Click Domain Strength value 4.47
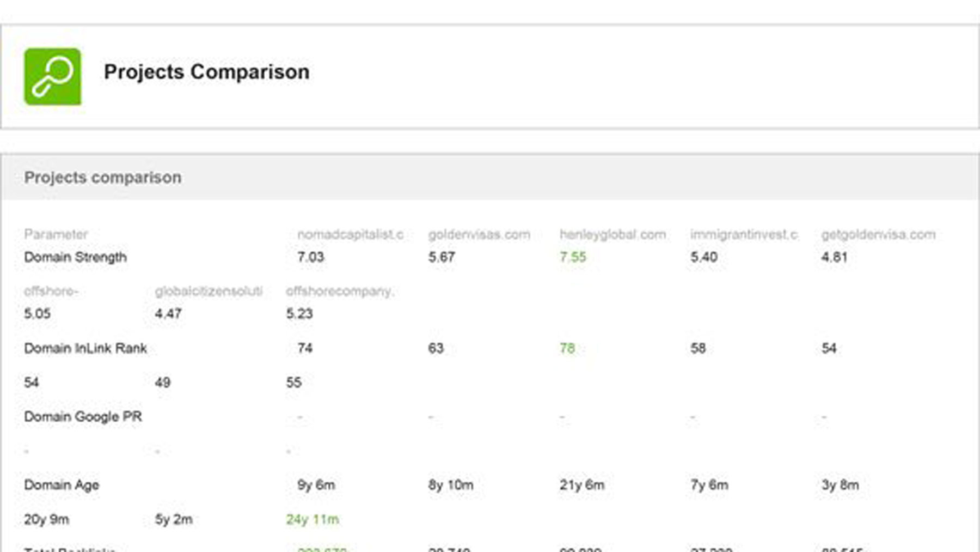The image size is (980, 552). (x=168, y=314)
